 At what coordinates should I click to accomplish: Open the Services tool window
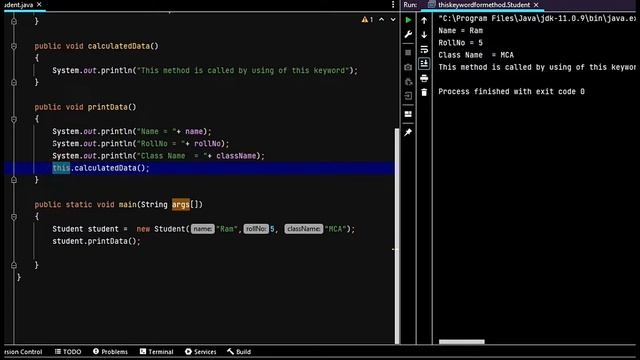point(200,352)
